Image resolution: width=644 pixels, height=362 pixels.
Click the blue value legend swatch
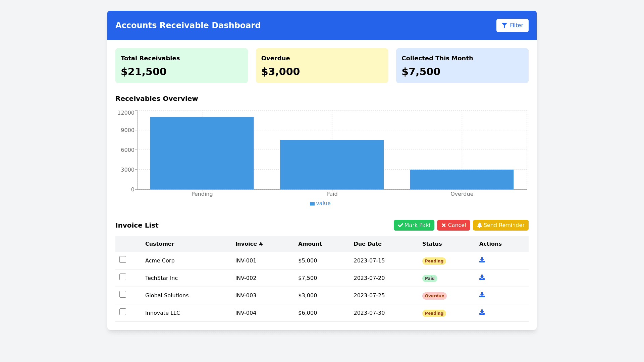pyautogui.click(x=312, y=204)
